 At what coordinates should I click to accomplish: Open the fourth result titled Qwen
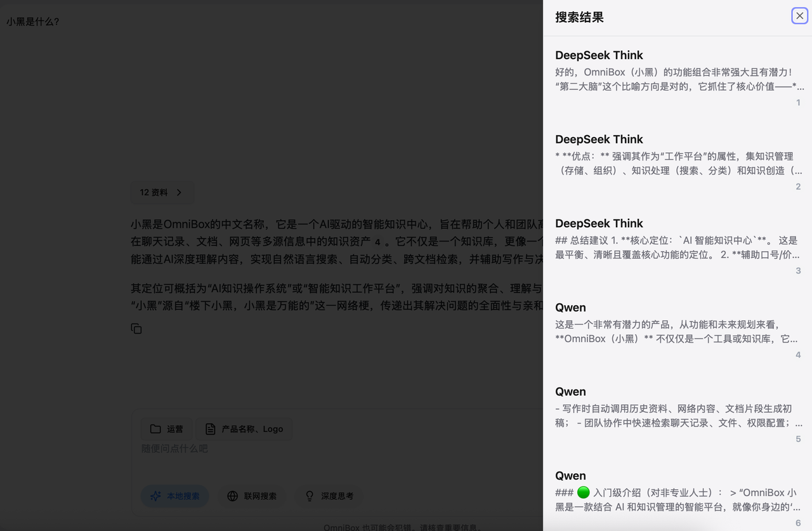click(678, 331)
